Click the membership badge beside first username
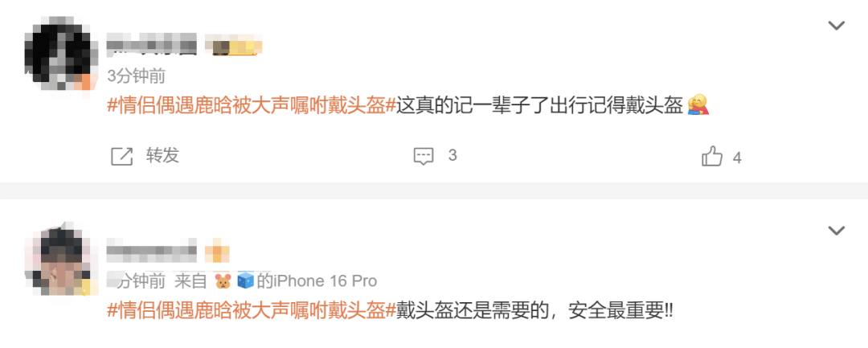The width and height of the screenshot is (868, 348). point(233,44)
